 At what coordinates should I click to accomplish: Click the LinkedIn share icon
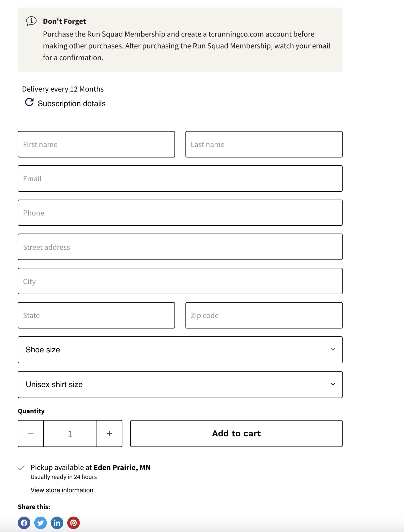(x=57, y=522)
